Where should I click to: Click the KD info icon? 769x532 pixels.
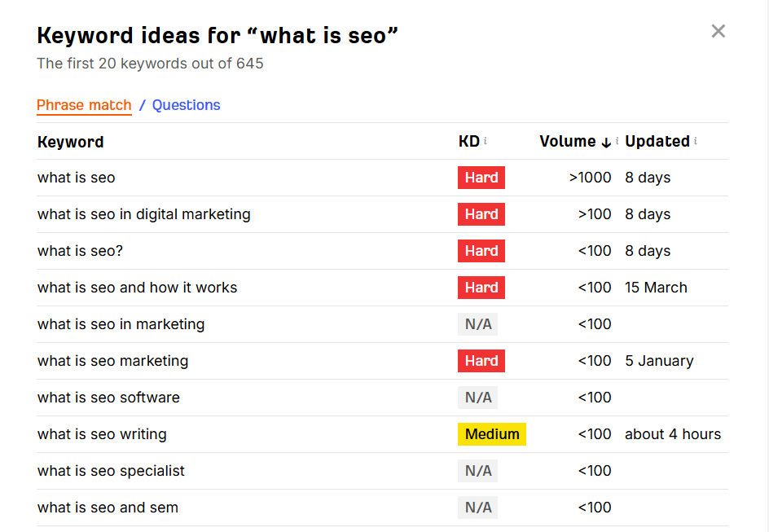click(x=486, y=141)
